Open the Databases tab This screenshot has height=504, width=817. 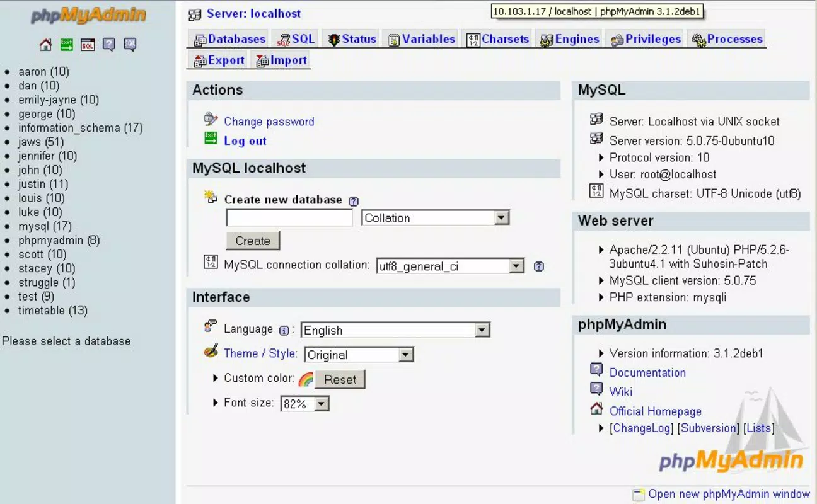[229, 39]
